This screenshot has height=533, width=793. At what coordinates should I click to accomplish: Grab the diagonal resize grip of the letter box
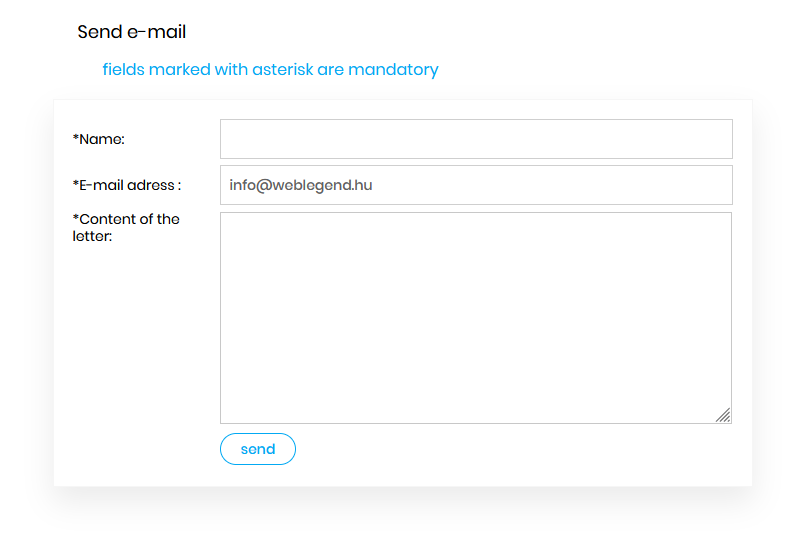pyautogui.click(x=723, y=415)
